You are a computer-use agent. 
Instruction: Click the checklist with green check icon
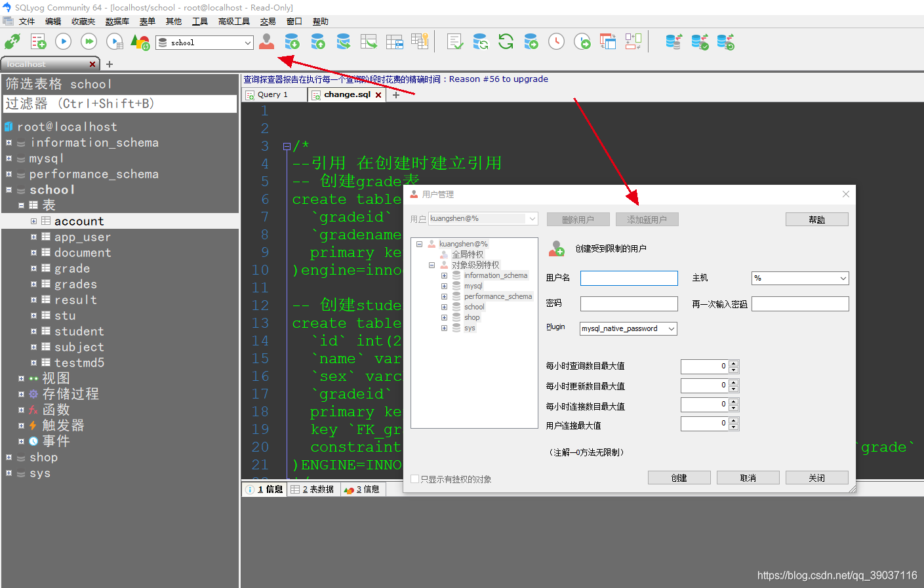tap(455, 42)
